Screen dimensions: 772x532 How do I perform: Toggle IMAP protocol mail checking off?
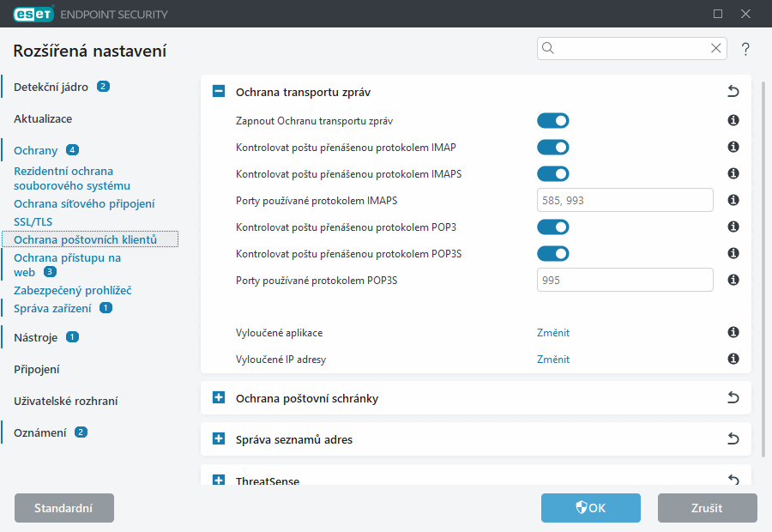[553, 148]
